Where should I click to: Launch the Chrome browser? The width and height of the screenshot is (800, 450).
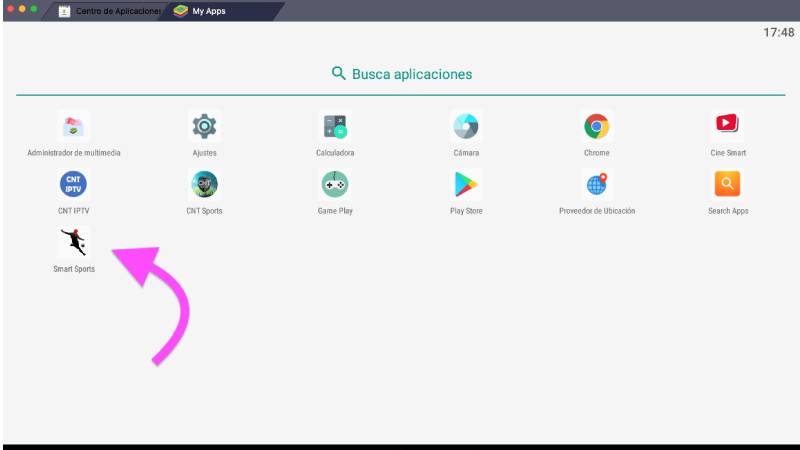click(597, 127)
